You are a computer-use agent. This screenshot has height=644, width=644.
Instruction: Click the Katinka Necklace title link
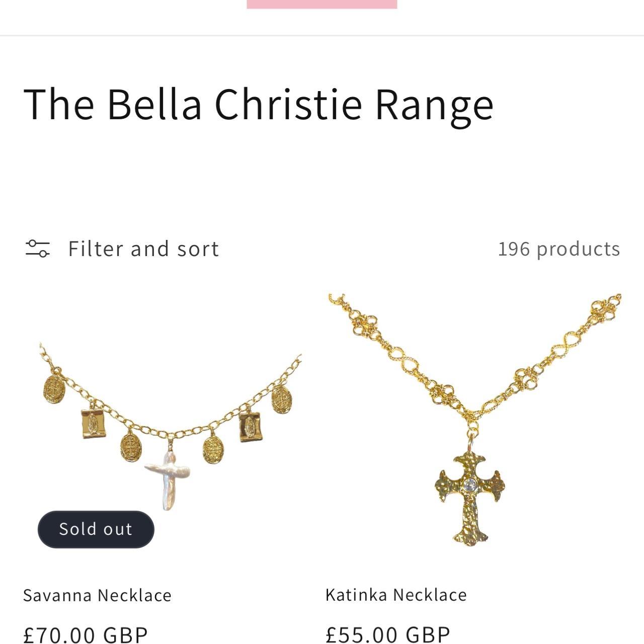(396, 595)
